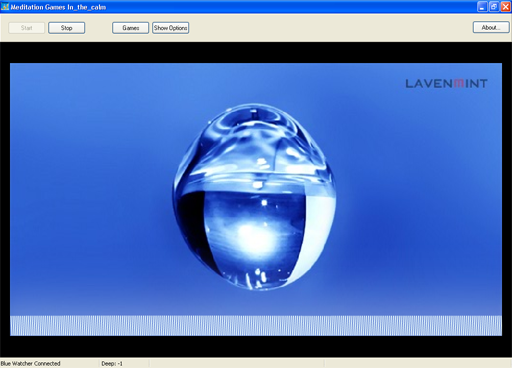Screen dimensions: 512x368
Task: Click the Meditation Games In_the_calm title text
Action: coord(58,7)
